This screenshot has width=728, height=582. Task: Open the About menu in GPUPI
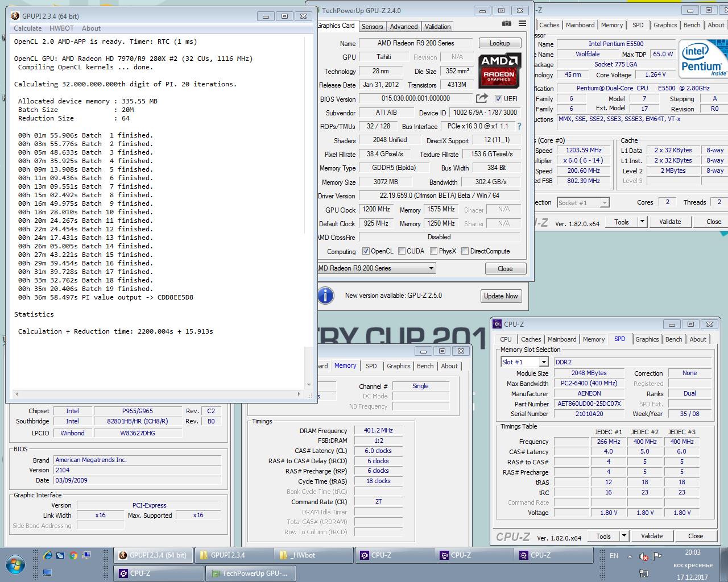click(x=91, y=28)
